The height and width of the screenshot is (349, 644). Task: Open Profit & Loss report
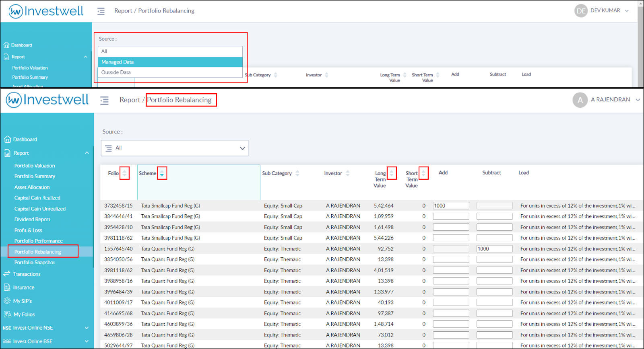click(x=28, y=230)
